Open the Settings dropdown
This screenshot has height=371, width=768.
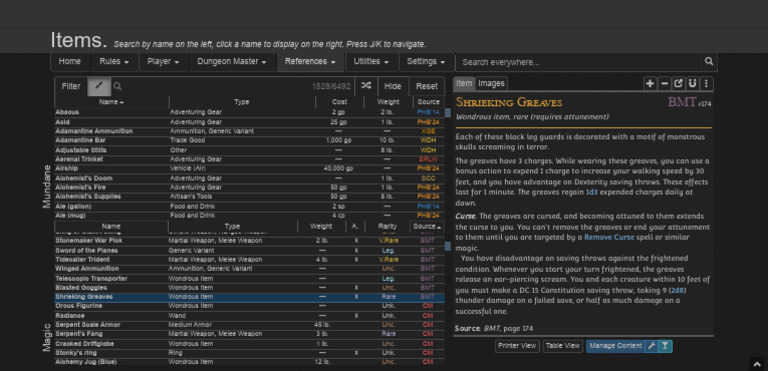(x=426, y=62)
